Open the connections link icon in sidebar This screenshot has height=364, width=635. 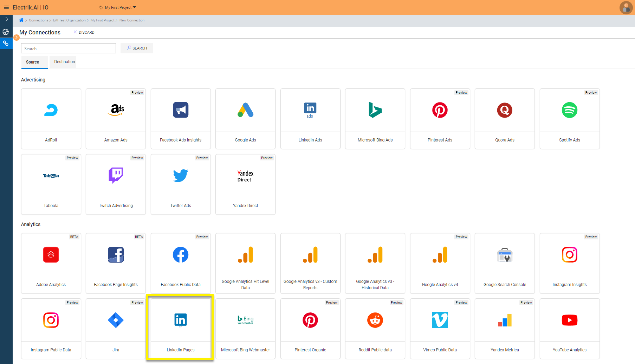coord(6,44)
